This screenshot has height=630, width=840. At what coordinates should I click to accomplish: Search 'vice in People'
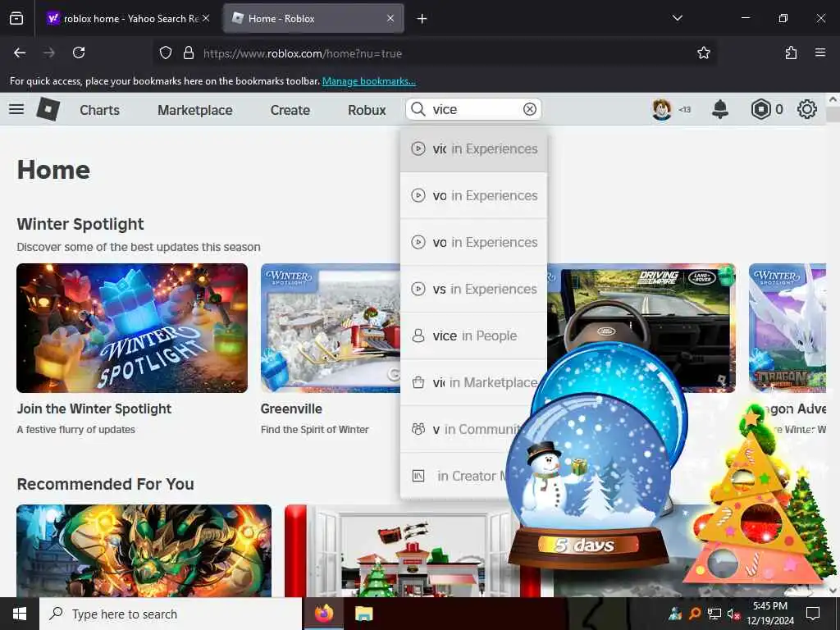pyautogui.click(x=473, y=336)
